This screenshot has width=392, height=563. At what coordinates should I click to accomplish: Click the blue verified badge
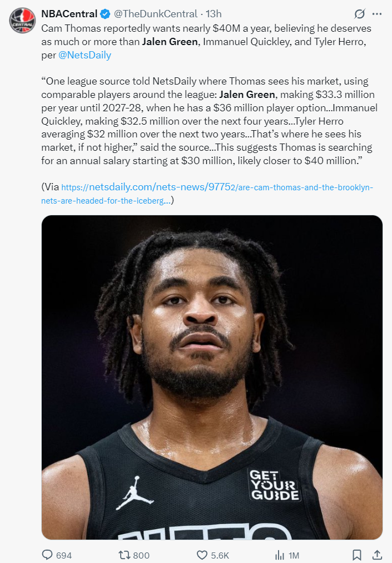[105, 14]
